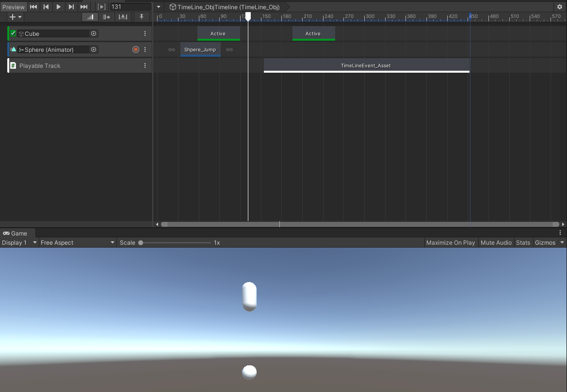The image size is (567, 392).
Task: Open the add track plus menu
Action: point(15,17)
